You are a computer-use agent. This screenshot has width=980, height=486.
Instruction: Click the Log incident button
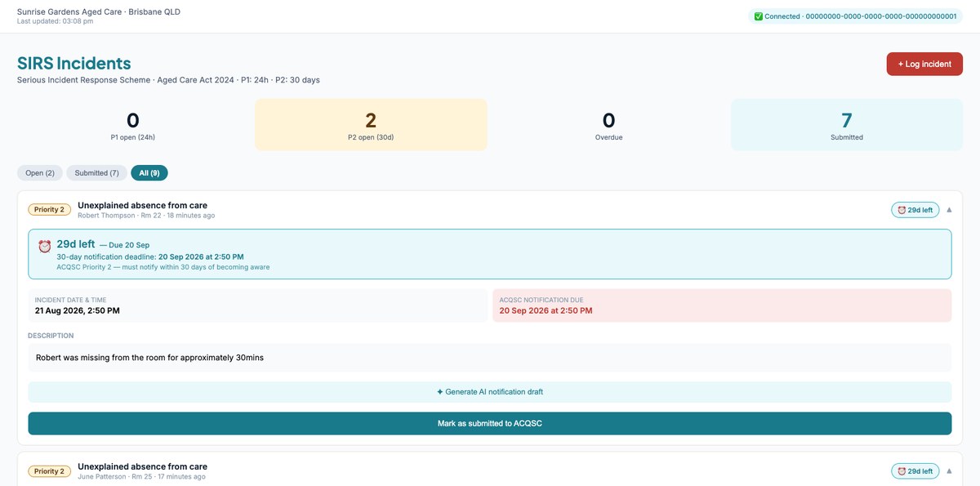point(924,64)
